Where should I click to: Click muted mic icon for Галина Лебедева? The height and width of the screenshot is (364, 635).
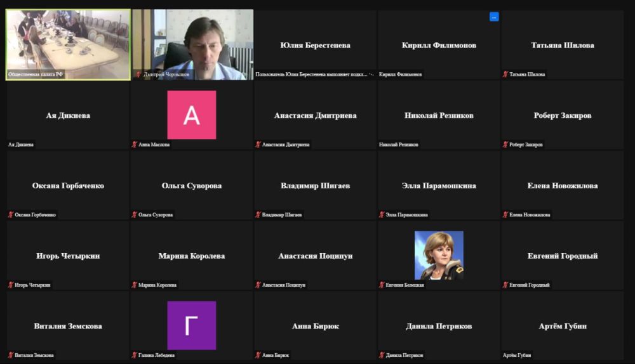[x=135, y=355]
